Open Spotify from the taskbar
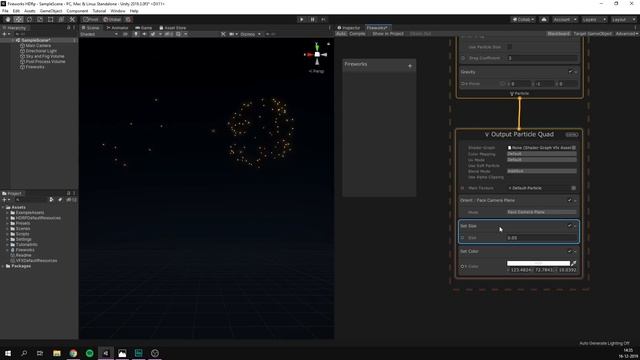Viewport: 640px width, 360px height. 89,353
